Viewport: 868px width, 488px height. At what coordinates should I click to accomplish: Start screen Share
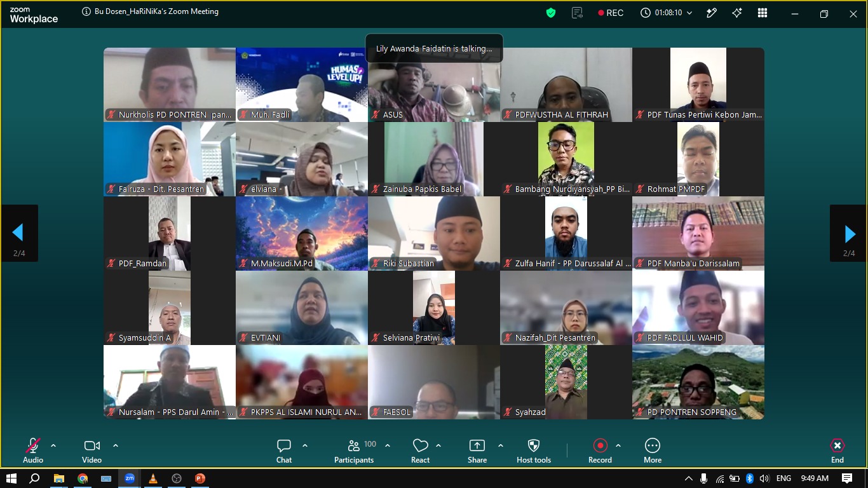coord(477,451)
